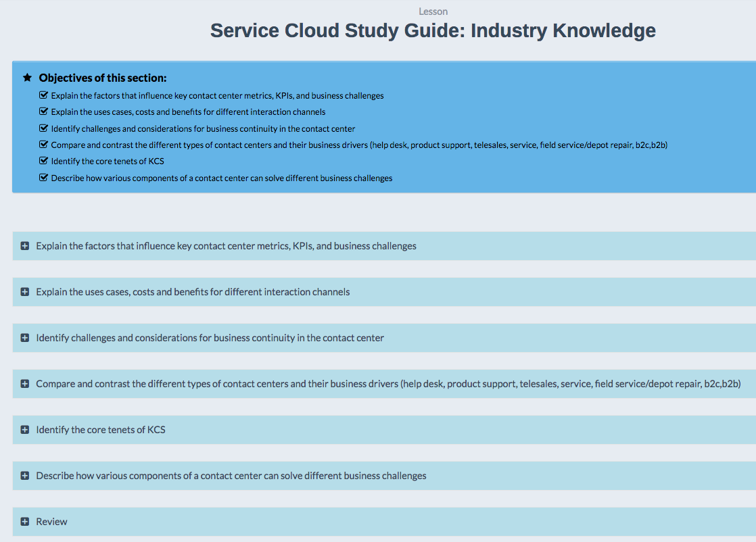This screenshot has height=542, width=756.
Task: Select objective text 'Identify challenges and considerations for business continuity'
Action: coord(203,128)
